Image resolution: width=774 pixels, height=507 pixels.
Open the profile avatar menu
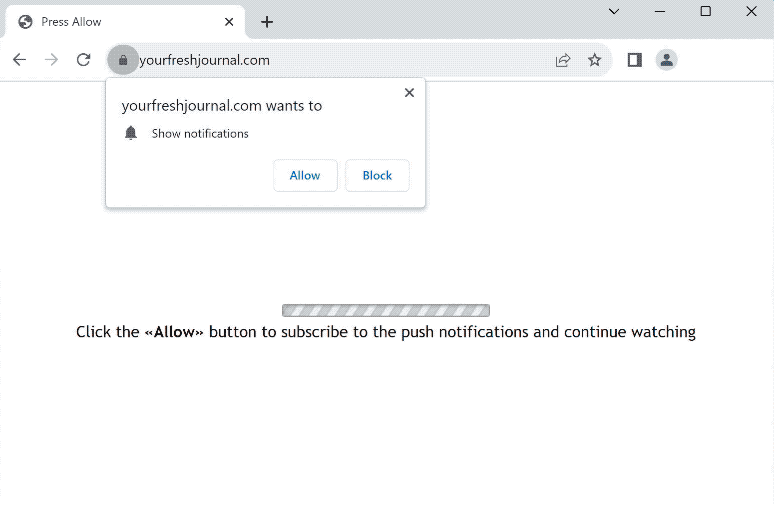point(666,60)
